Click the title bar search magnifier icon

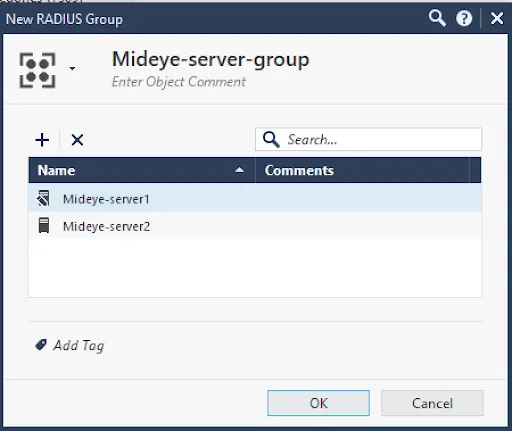click(x=437, y=18)
